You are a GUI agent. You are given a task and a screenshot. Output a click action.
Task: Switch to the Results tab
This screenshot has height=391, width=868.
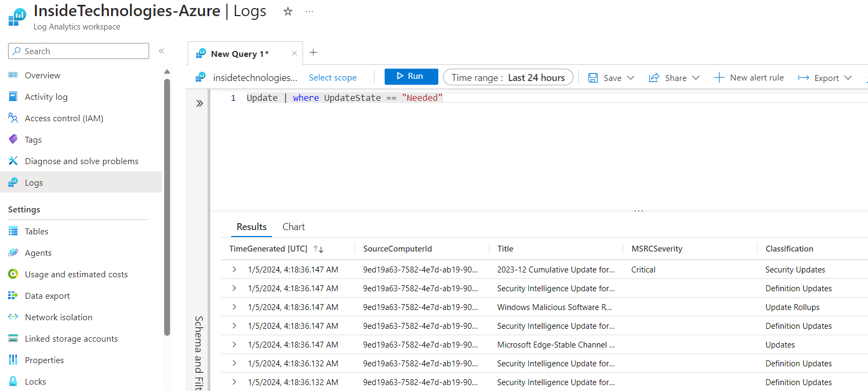pos(251,227)
